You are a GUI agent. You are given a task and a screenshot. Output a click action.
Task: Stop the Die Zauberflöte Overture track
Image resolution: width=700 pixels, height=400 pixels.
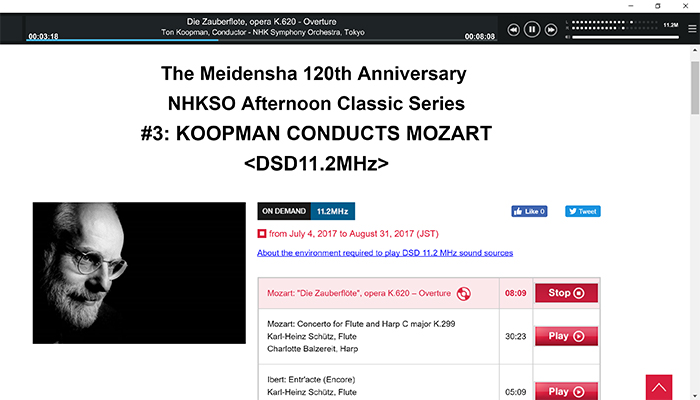point(566,293)
